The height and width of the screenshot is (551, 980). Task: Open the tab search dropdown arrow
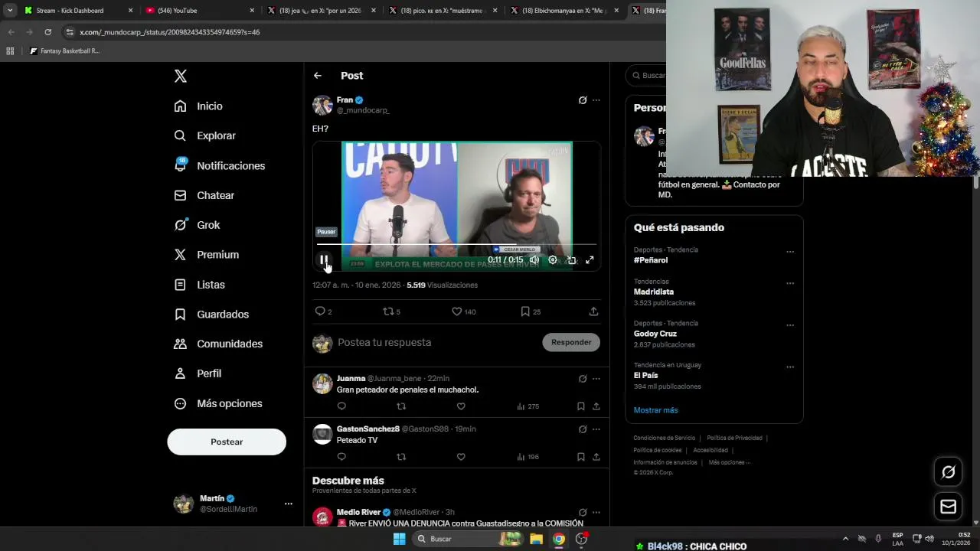[x=9, y=11]
